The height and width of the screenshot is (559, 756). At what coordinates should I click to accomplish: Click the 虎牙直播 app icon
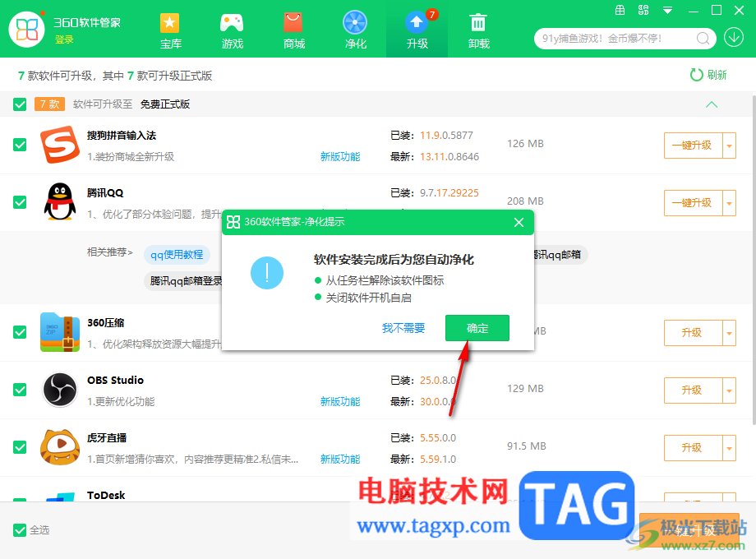[60, 447]
